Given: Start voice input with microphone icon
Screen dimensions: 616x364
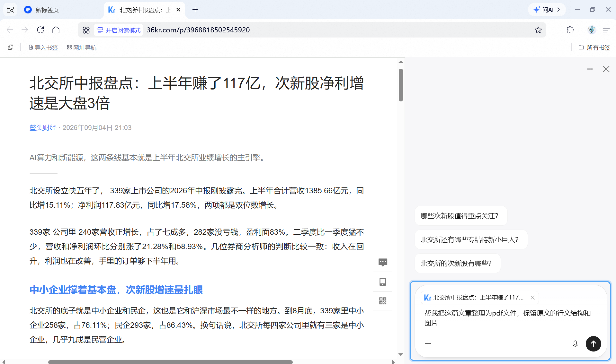Looking at the screenshot, I should tap(575, 344).
